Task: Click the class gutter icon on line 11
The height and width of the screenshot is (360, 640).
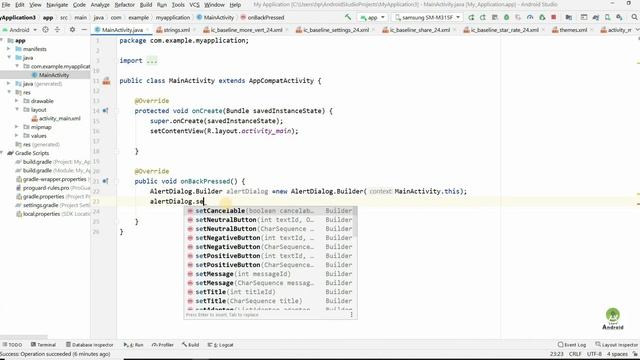Action: pyautogui.click(x=107, y=81)
